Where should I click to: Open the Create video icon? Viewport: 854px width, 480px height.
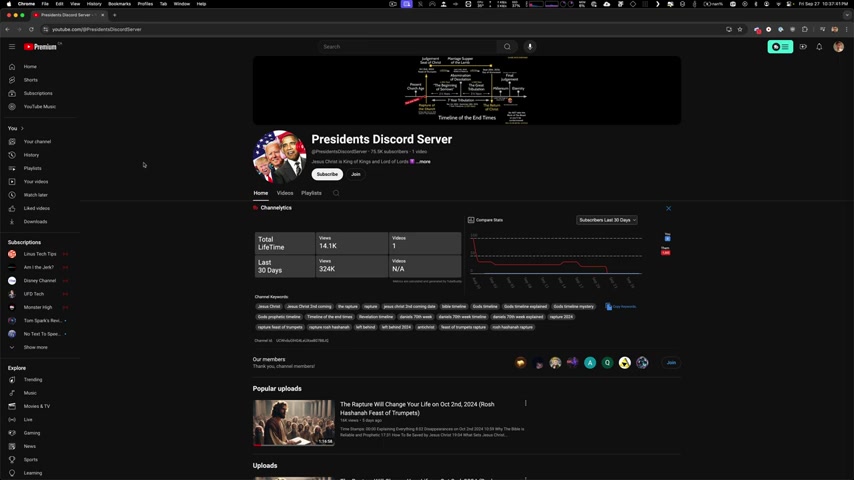[x=803, y=47]
